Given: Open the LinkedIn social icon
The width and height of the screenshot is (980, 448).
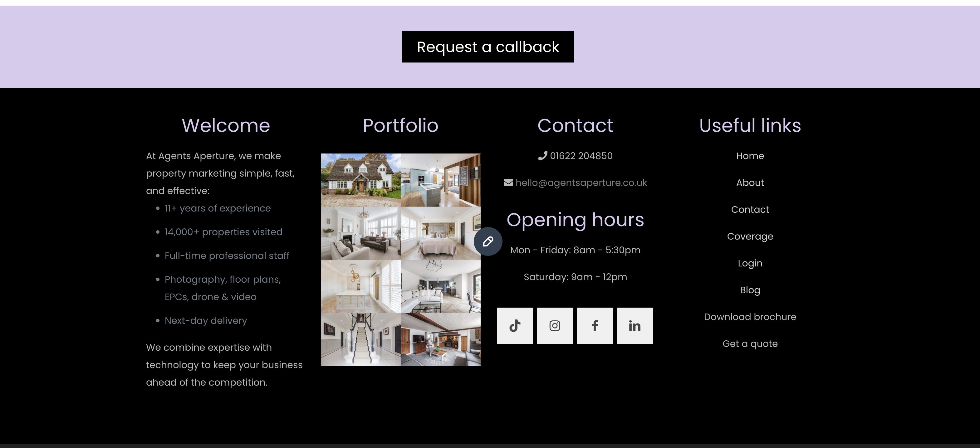Looking at the screenshot, I should [635, 325].
